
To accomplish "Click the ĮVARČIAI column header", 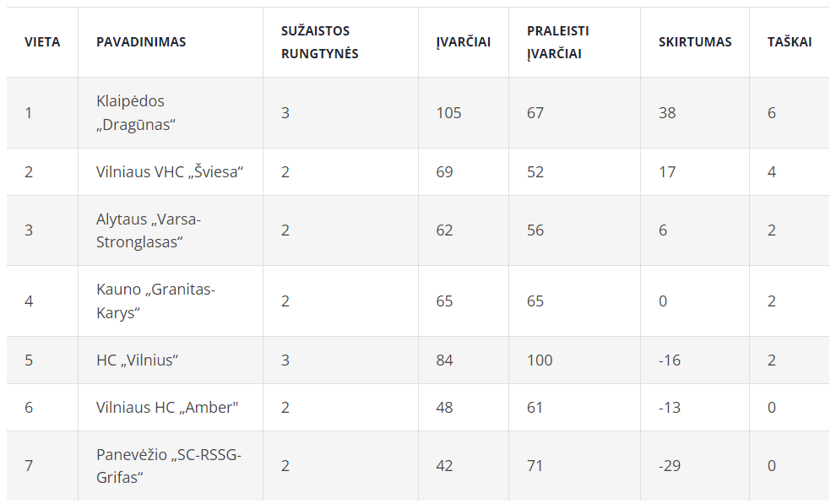I will click(x=464, y=42).
